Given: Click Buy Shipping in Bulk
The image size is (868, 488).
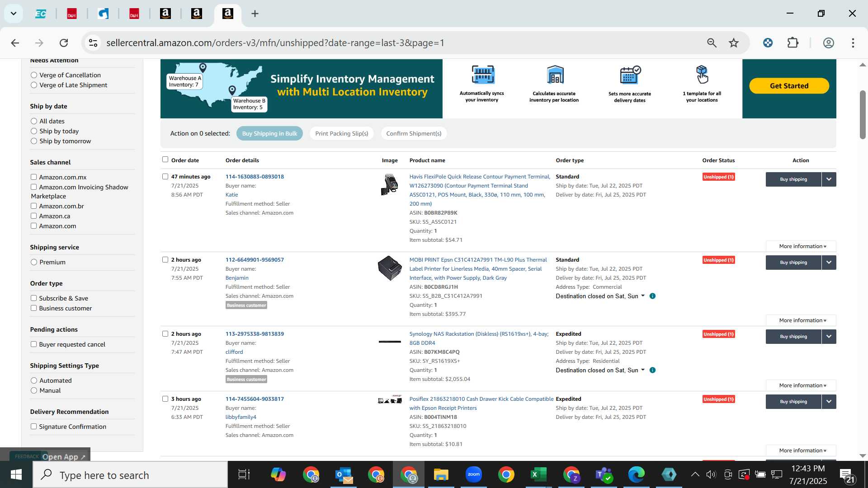Looking at the screenshot, I should [x=269, y=134].
